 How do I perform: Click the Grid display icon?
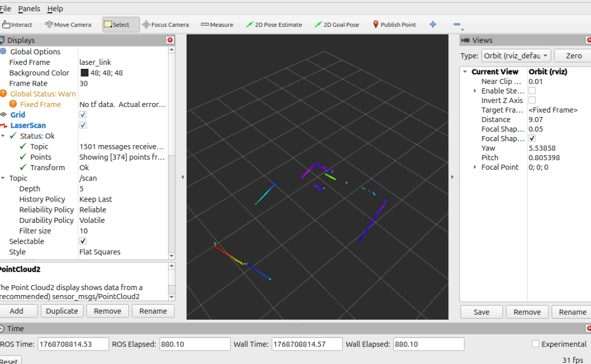pos(3,115)
